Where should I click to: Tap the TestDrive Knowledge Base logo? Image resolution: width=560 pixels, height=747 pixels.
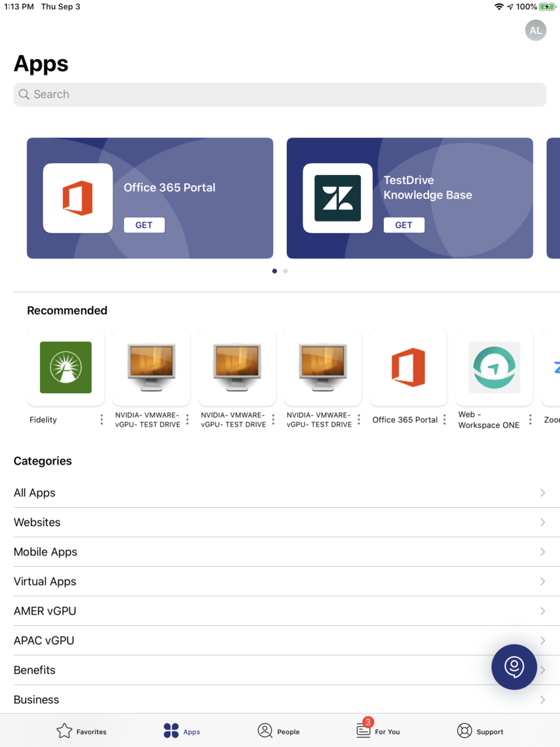[x=337, y=198]
